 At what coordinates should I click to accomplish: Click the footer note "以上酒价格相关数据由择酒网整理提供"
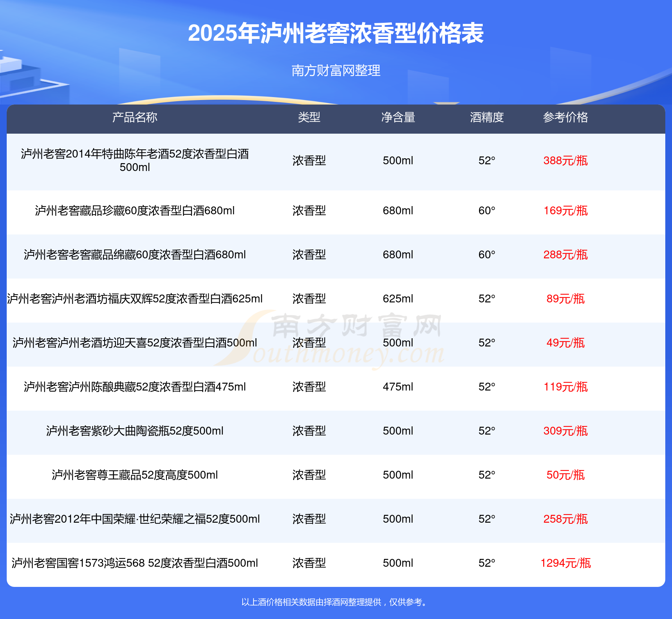[311, 602]
